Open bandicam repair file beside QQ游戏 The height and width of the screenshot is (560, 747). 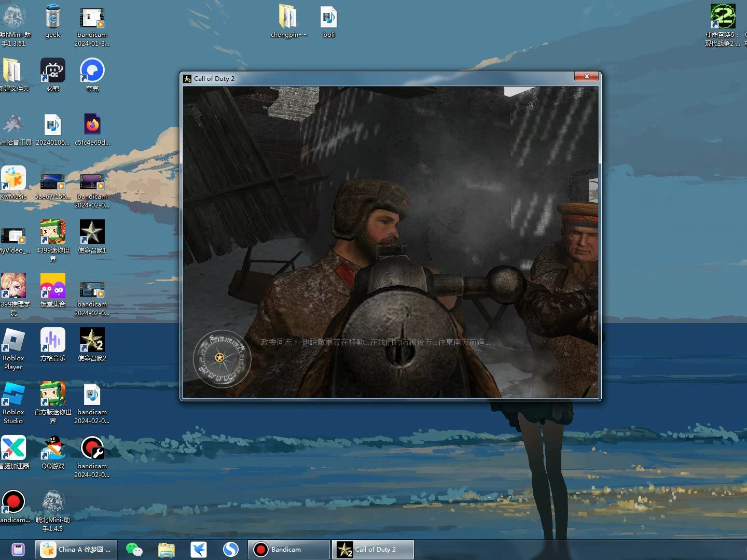[x=92, y=457]
